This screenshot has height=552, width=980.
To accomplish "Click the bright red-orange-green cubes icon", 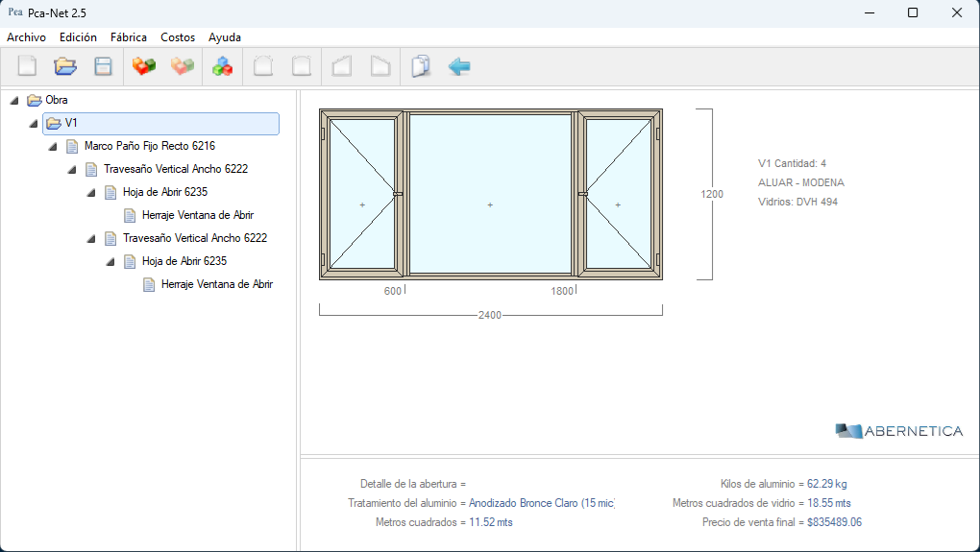I will pyautogui.click(x=144, y=65).
